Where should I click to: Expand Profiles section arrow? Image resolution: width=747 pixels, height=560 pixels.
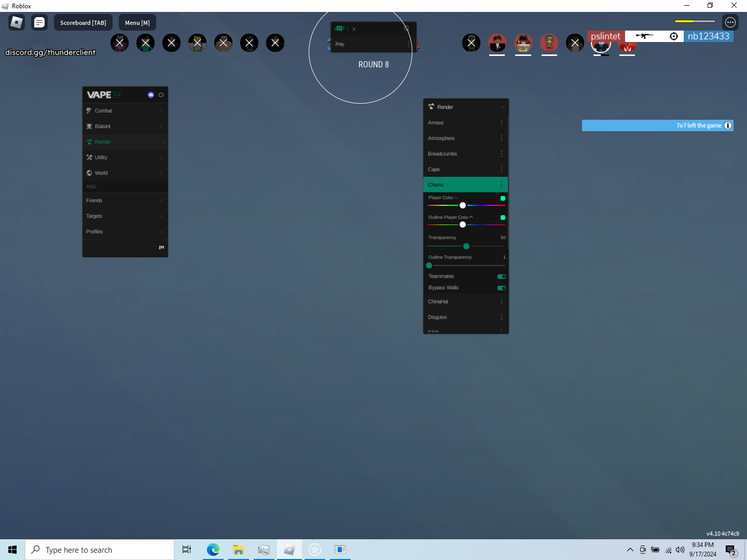[x=161, y=231]
